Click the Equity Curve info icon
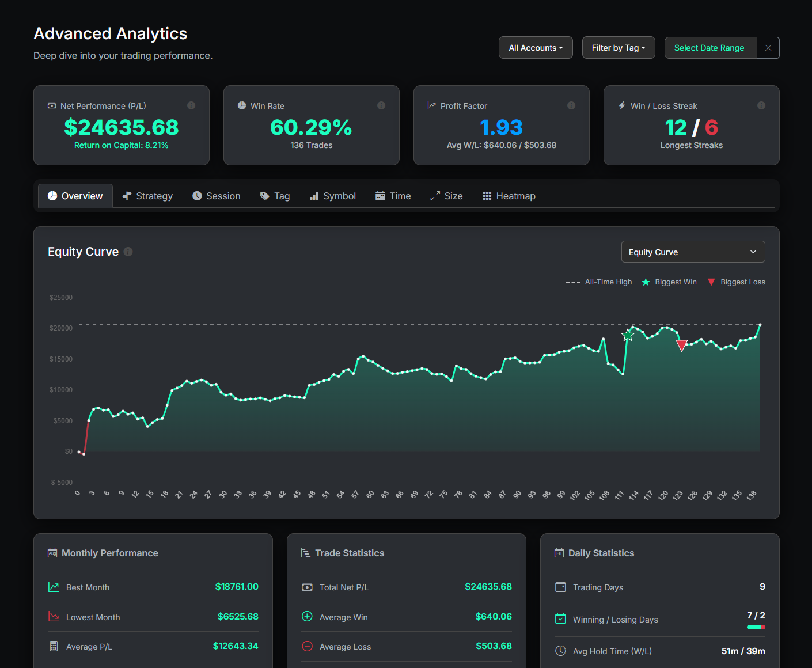This screenshot has width=812, height=668. tap(128, 252)
